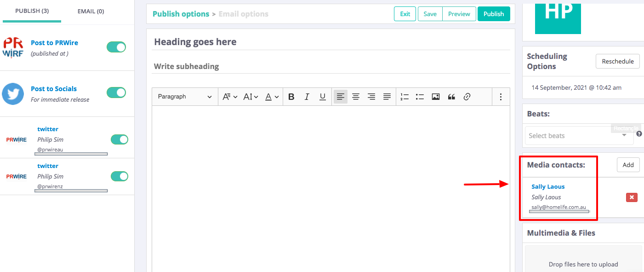Insert a block quote
Viewport: 644px width, 272px height.
(451, 97)
